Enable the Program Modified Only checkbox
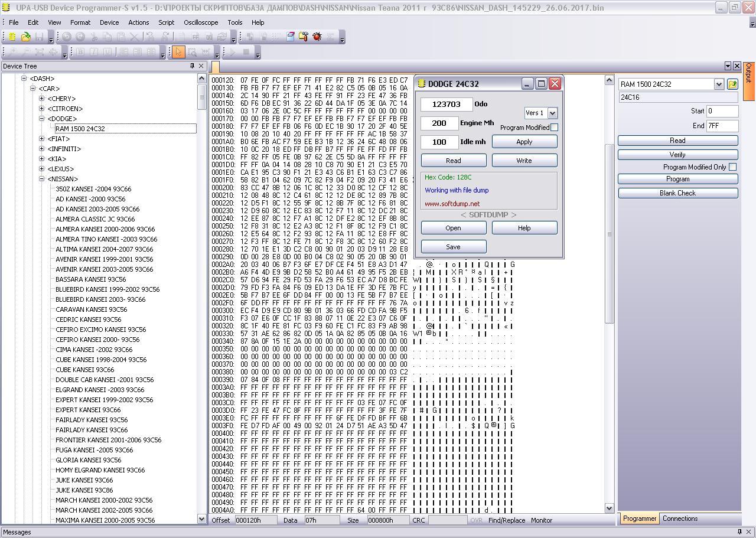 732,167
